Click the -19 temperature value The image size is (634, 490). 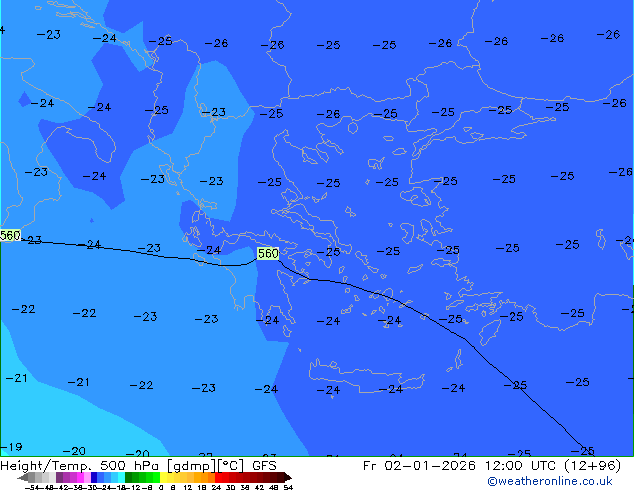[x=11, y=447]
